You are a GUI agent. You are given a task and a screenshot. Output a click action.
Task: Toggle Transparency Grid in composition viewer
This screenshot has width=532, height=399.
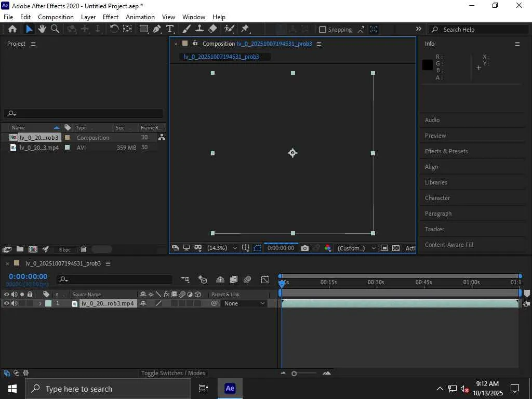[396, 248]
